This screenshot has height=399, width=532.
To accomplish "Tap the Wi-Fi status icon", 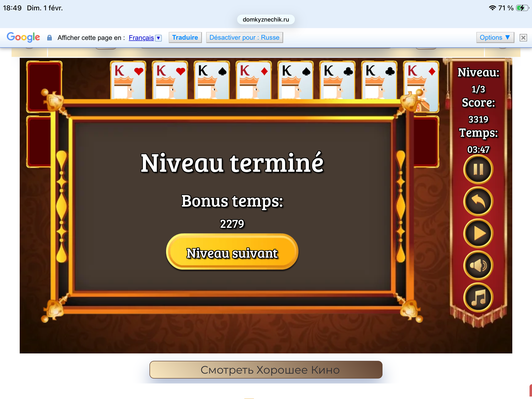I will pos(492,8).
